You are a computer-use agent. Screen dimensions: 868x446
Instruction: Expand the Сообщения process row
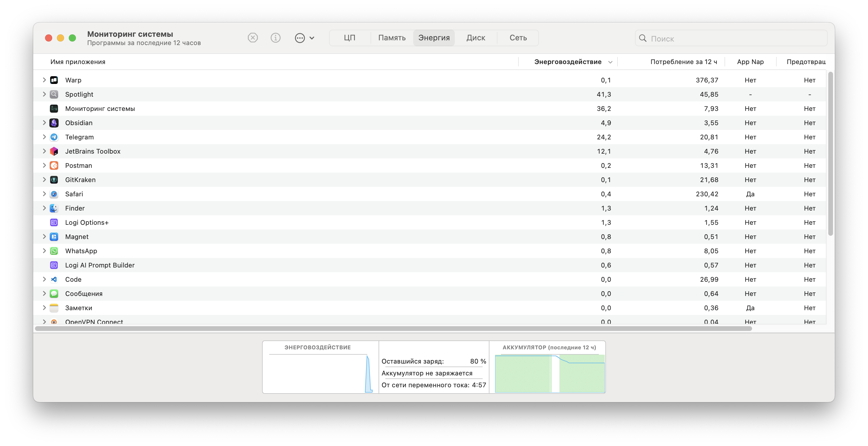pyautogui.click(x=44, y=294)
